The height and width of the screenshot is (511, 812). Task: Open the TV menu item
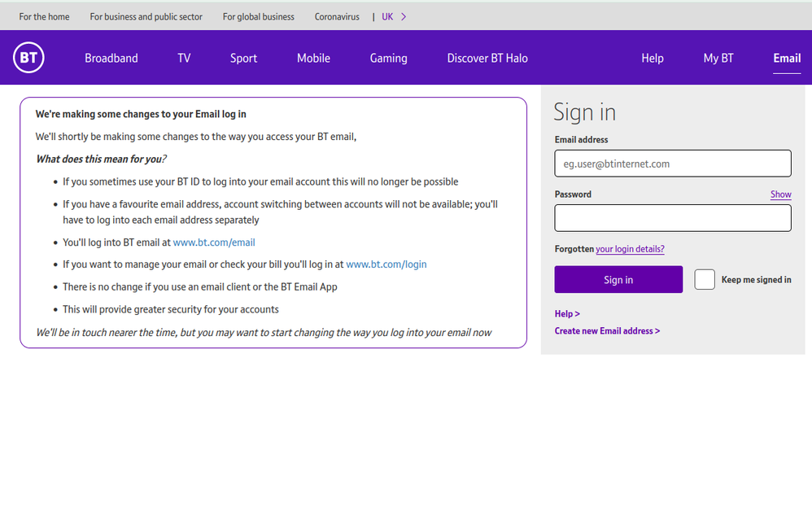click(184, 58)
